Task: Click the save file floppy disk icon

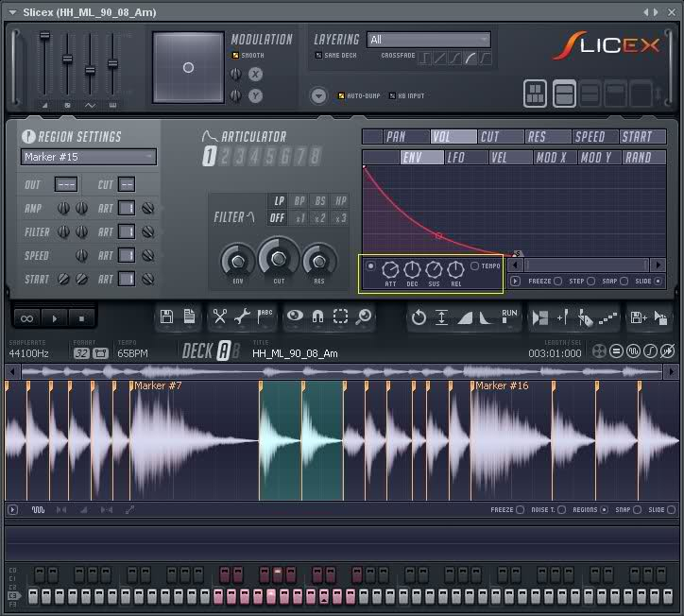Action: pyautogui.click(x=167, y=317)
